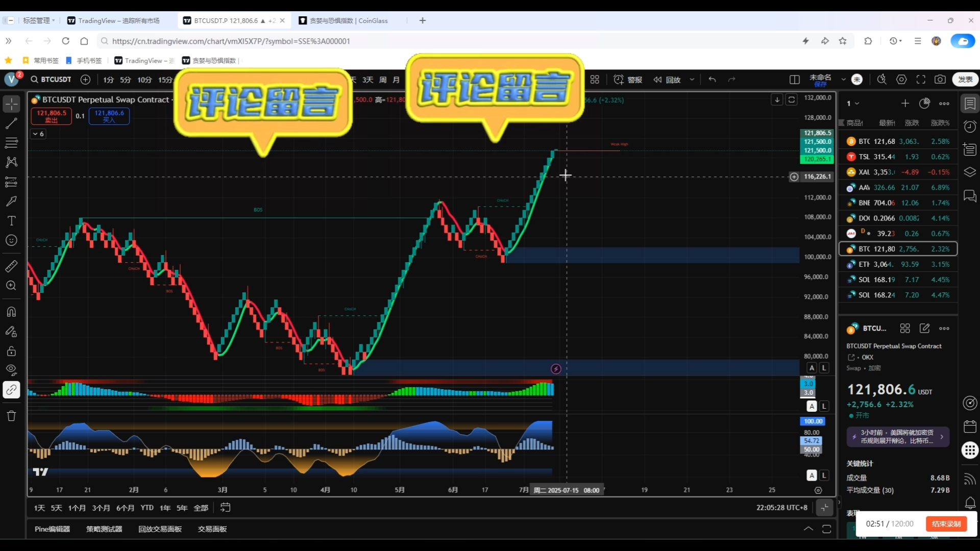This screenshot has width=980, height=551.
Task: Hide all drawings with eye icon
Action: point(11,370)
